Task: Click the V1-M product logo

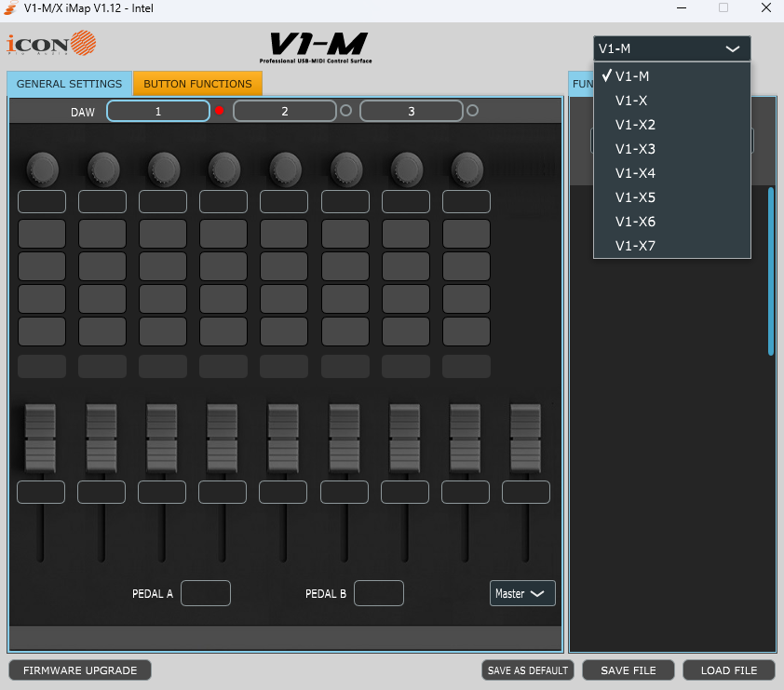Action: (x=316, y=47)
